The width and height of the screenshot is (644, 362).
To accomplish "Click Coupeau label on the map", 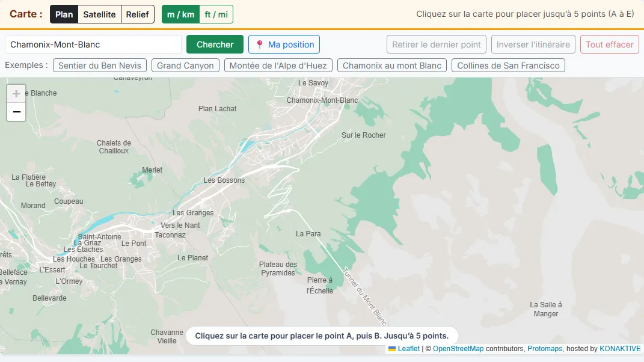I will 69,201.
